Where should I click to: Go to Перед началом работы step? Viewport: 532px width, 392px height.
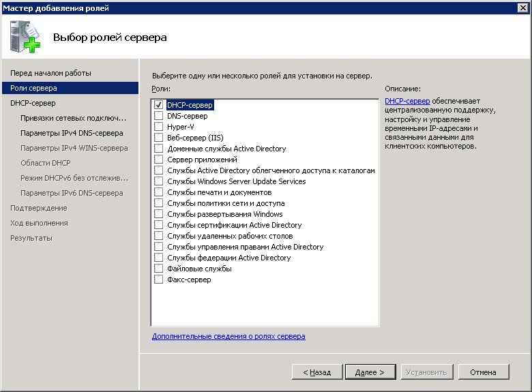pos(50,73)
